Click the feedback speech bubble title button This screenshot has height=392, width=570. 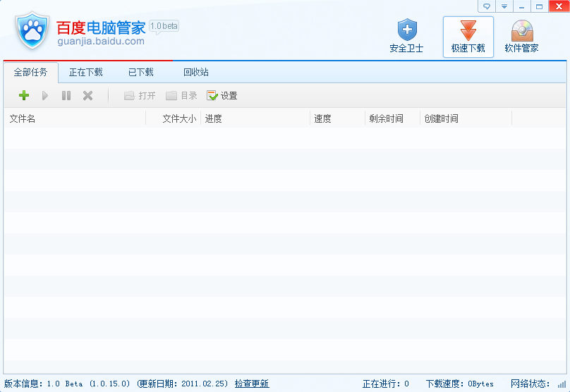[487, 6]
